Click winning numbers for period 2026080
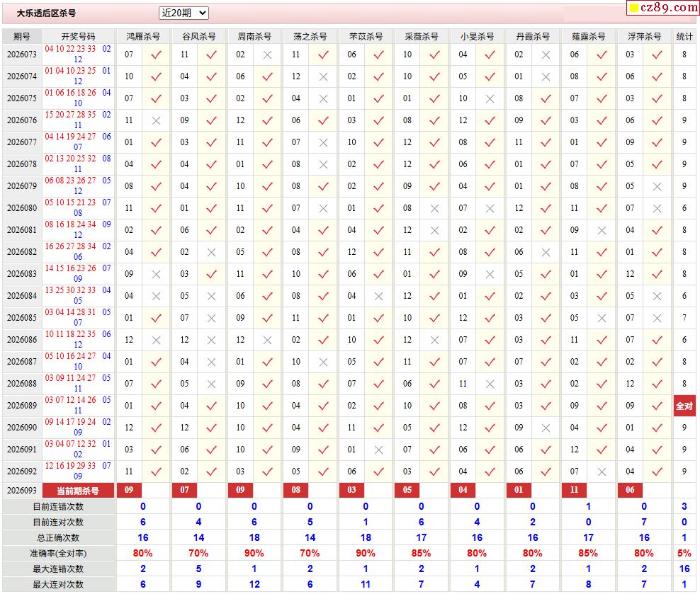Viewport: 700px width, 594px height. click(78, 207)
